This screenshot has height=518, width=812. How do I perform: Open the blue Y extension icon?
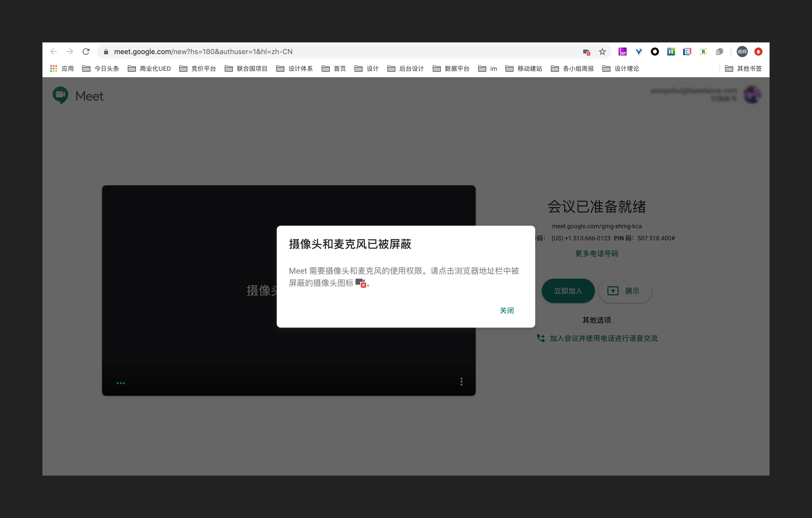[x=639, y=51]
